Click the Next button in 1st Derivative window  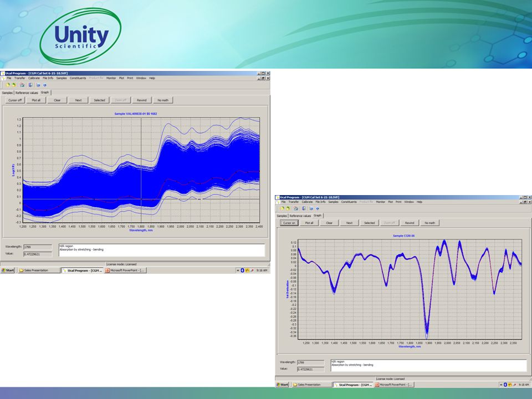[350, 223]
